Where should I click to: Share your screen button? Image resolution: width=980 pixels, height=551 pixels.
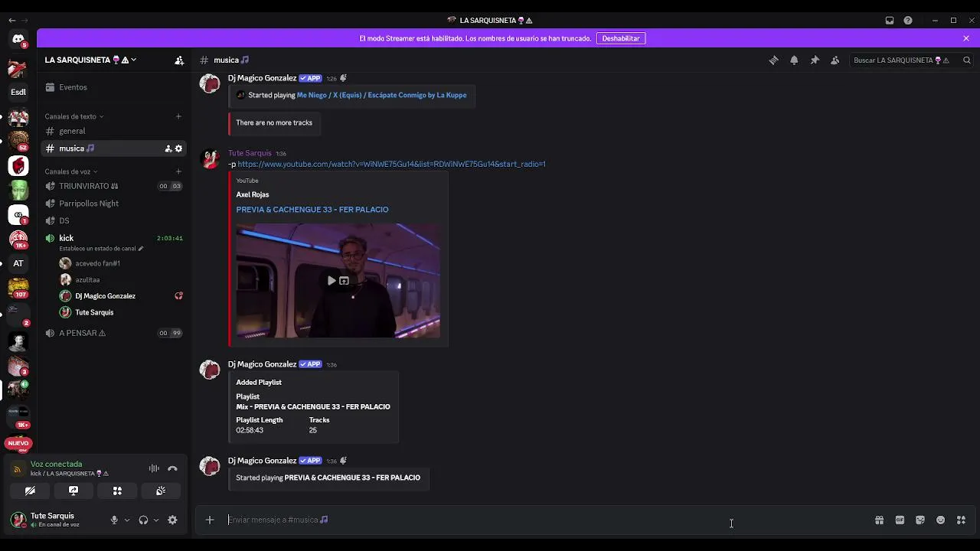click(73, 491)
